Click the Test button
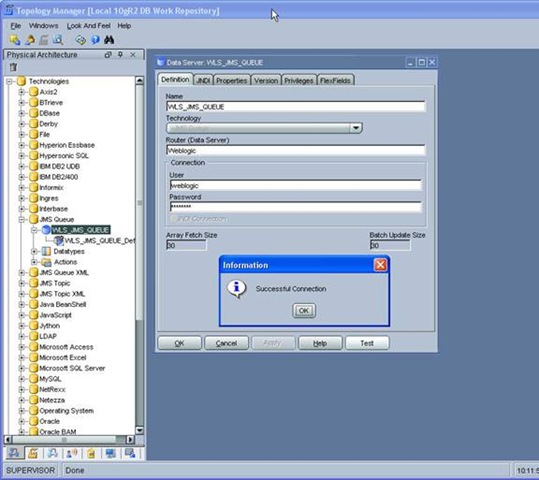 point(367,343)
